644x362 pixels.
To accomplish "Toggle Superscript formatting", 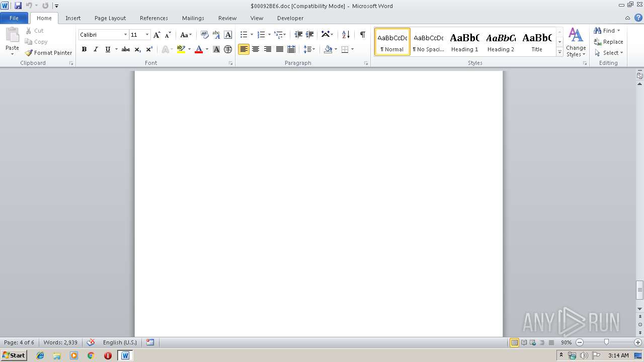I will (x=149, y=49).
